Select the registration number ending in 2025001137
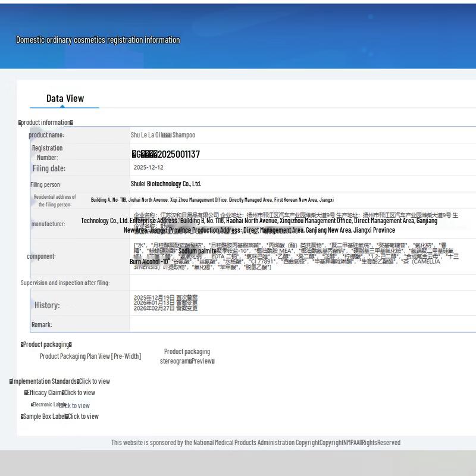Viewport: 476px width, 476px height. click(166, 154)
